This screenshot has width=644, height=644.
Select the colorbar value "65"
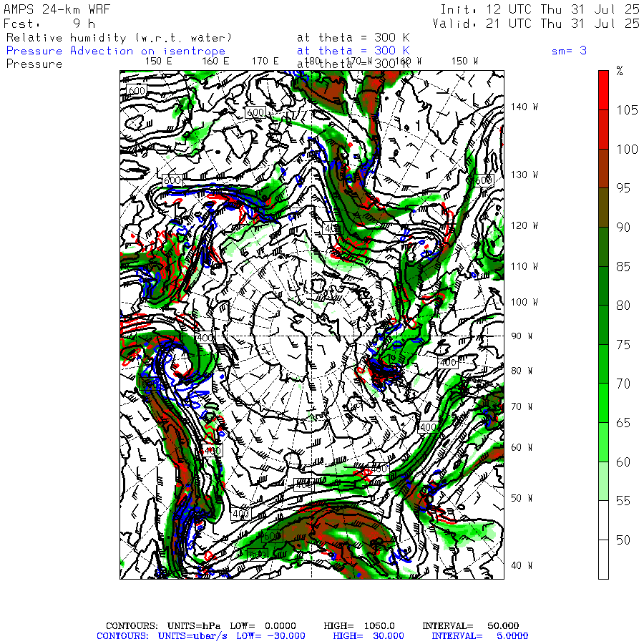[x=623, y=423]
